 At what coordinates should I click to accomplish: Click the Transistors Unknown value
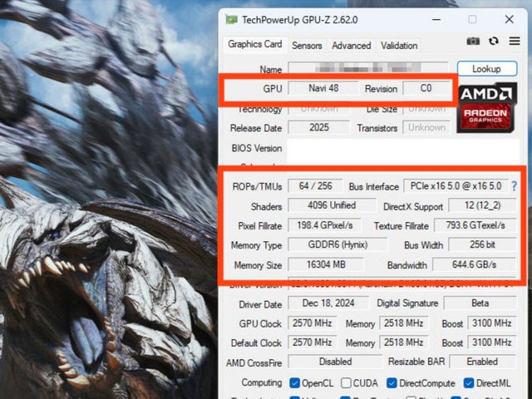coord(426,127)
